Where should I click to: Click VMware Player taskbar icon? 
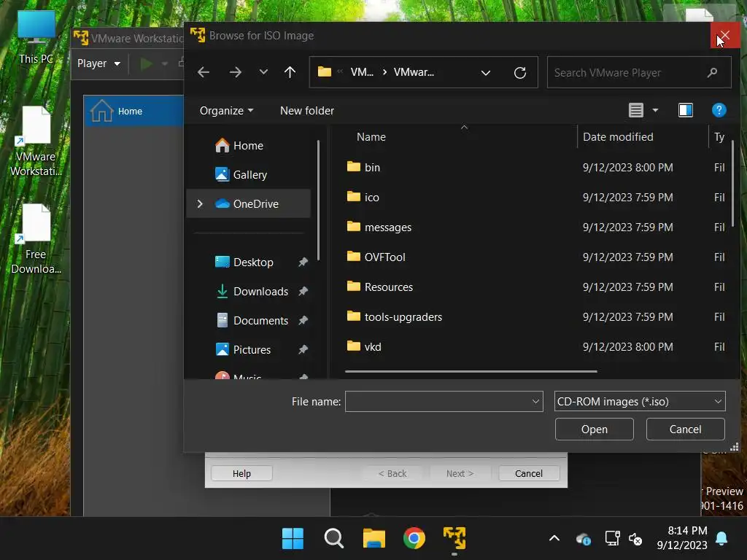(454, 539)
